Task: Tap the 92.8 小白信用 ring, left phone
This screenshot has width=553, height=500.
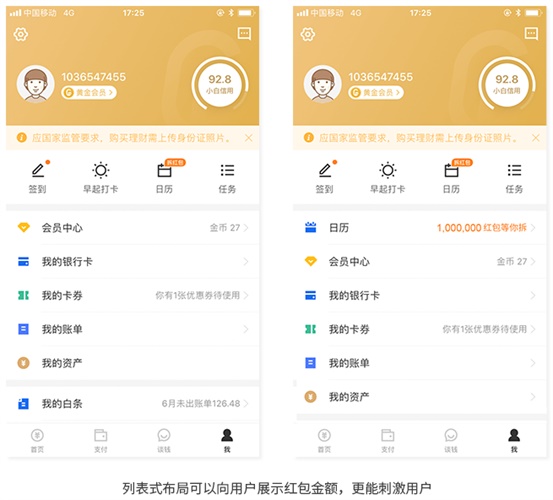Action: click(x=220, y=84)
